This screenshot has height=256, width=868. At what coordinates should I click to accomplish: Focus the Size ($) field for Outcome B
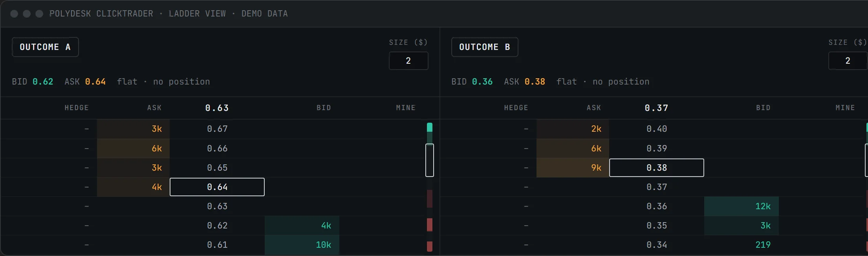pyautogui.click(x=848, y=61)
